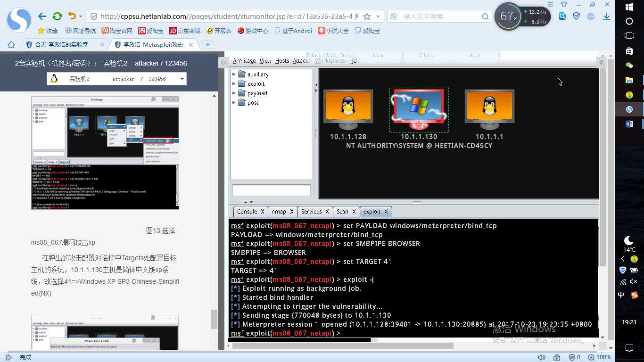The image size is (644, 362).
Task: Send Ctrl-Alt-Del to the remote machine
Action: [x=329, y=55]
